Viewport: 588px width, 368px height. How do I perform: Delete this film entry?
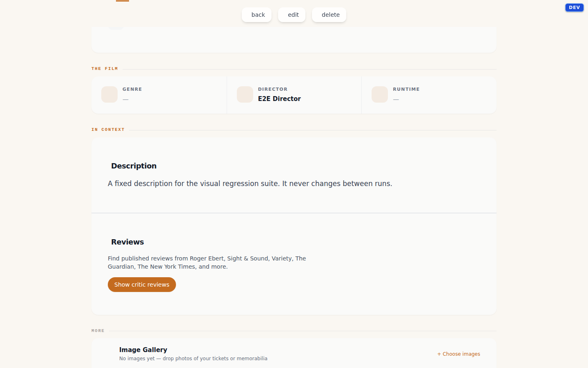pyautogui.click(x=329, y=15)
